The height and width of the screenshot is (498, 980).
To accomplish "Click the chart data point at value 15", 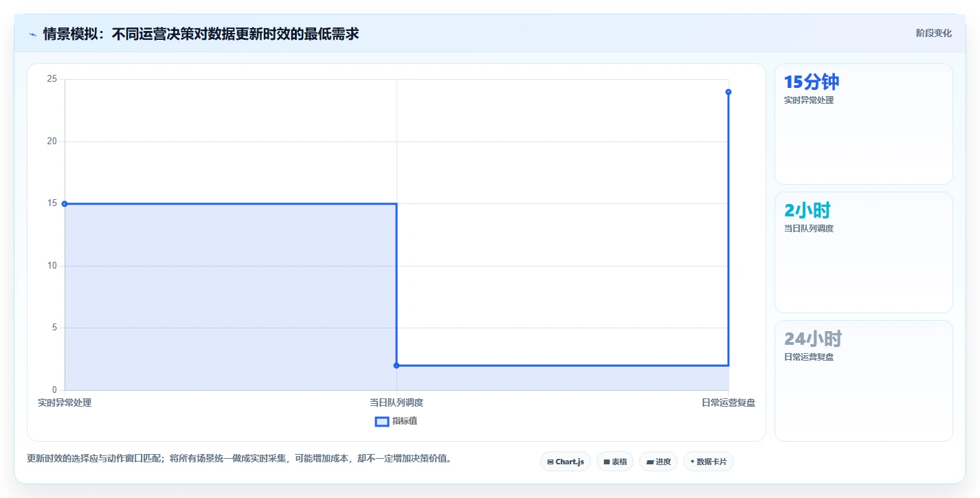I will (65, 203).
